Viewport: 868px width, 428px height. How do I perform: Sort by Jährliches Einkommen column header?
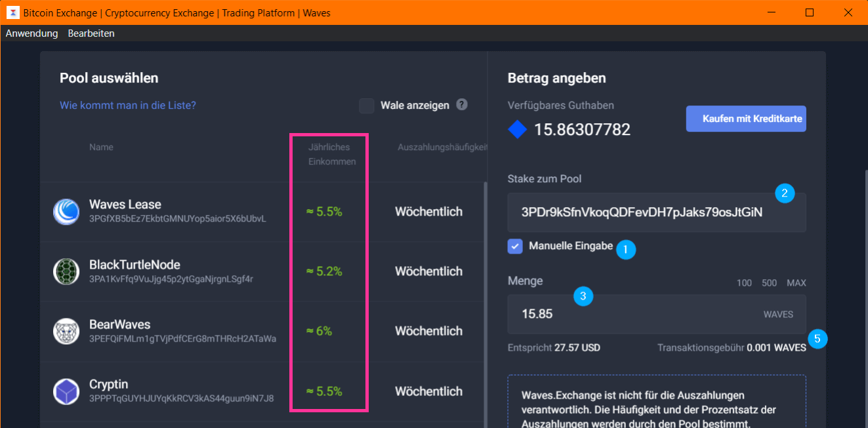tap(332, 155)
